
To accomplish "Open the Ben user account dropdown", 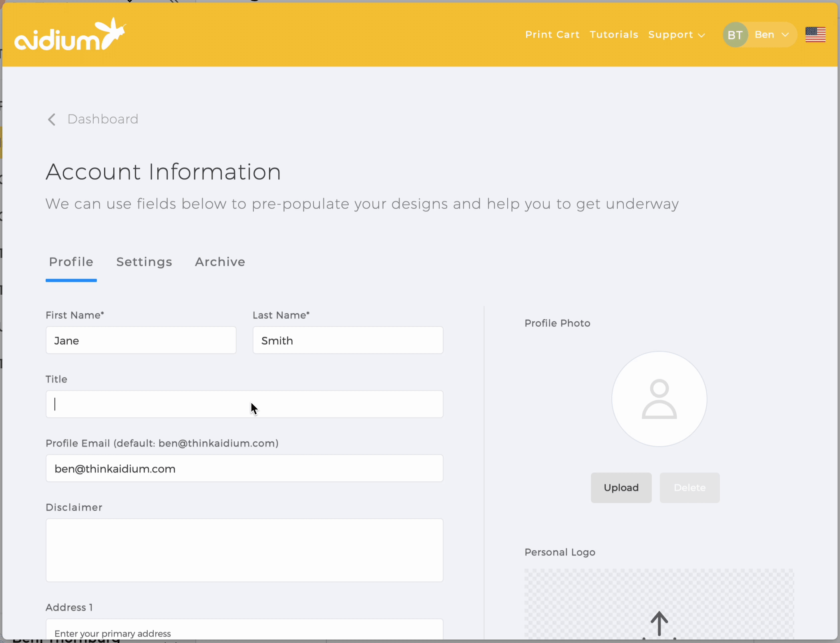I will click(x=771, y=35).
